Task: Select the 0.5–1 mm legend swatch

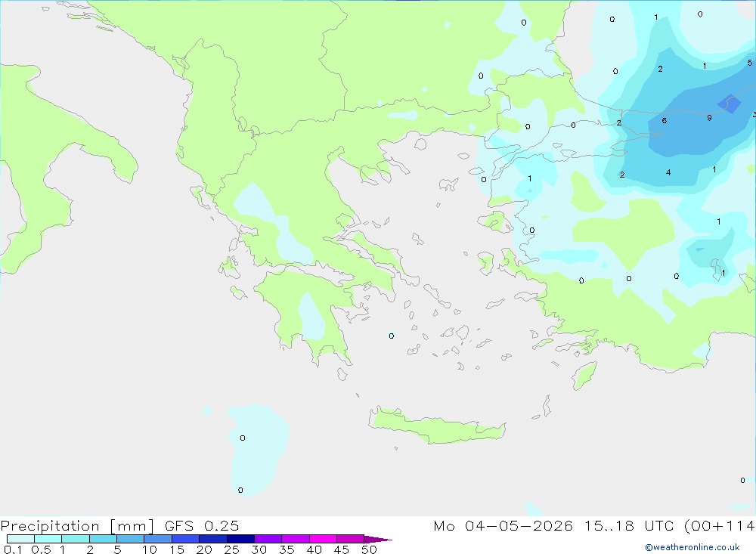Action: tap(48, 539)
